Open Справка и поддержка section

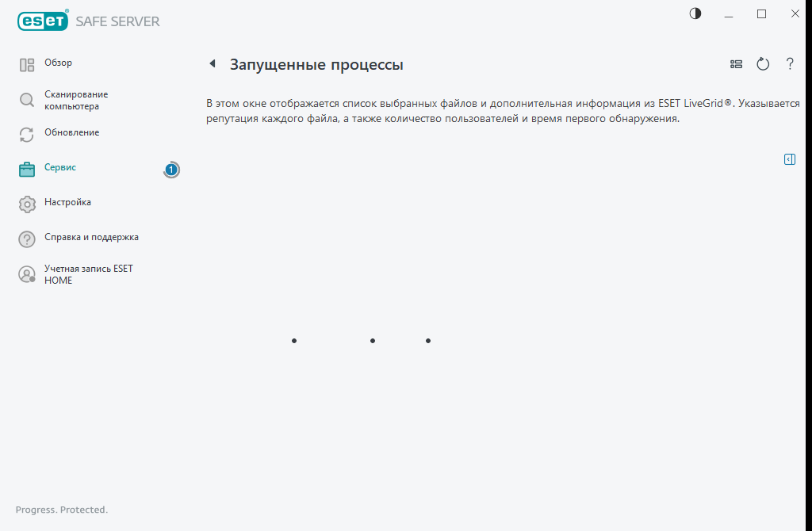click(x=91, y=237)
